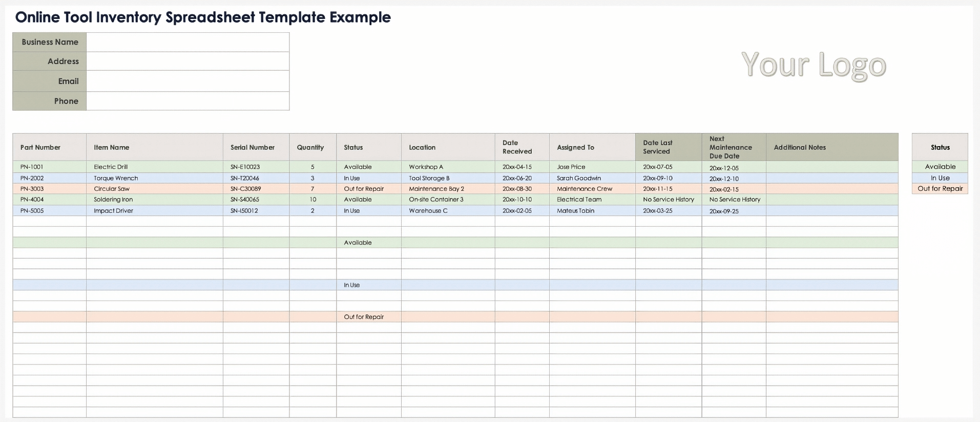
Task: Select the Circular Saw cell
Action: [155, 189]
